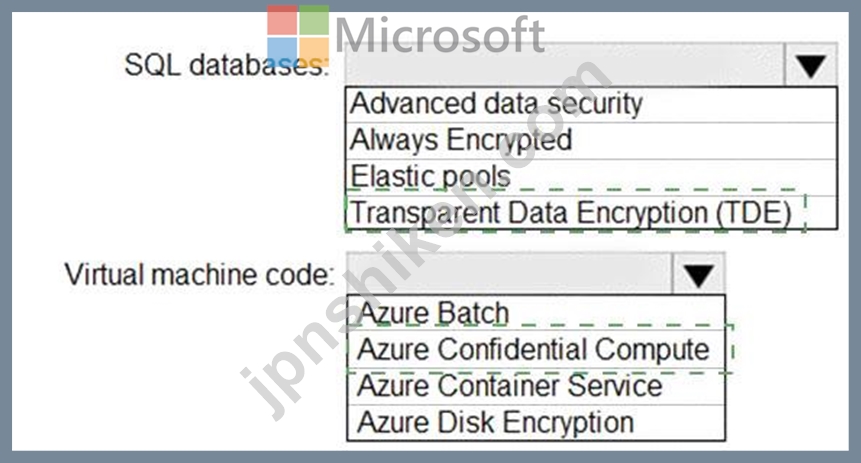Screen dimensions: 861x463
Task: Click the yellow square of Microsoft logo
Action: [314, 52]
